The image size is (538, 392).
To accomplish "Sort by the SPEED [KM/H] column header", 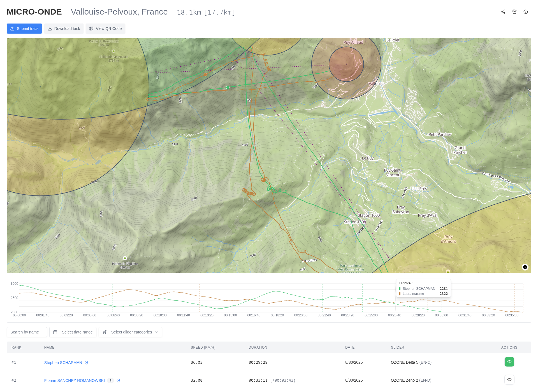I will click(203, 347).
